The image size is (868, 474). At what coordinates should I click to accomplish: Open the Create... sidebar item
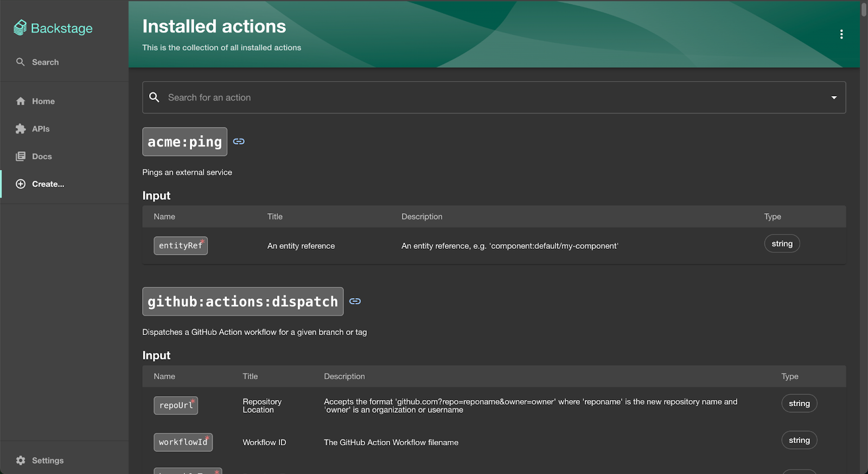click(64, 184)
